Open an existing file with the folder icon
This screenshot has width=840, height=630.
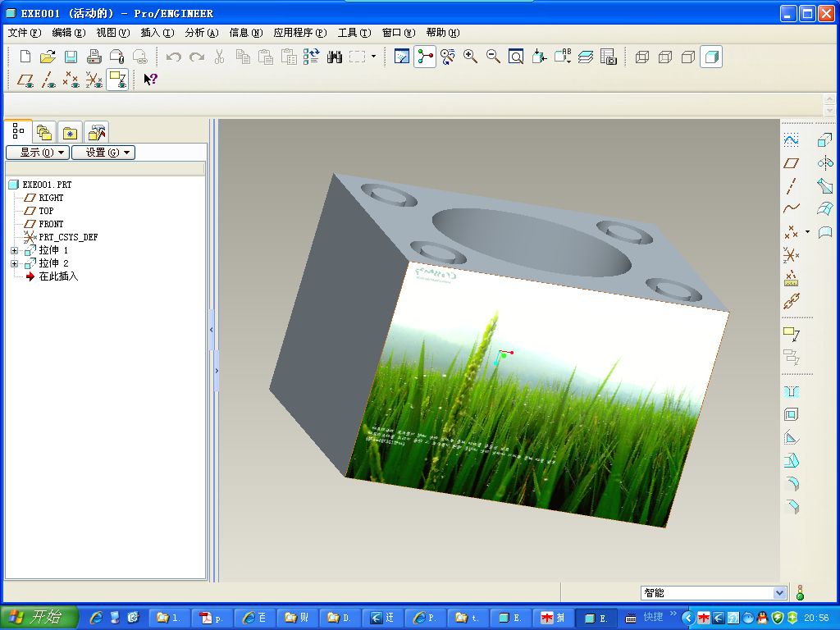pyautogui.click(x=48, y=57)
